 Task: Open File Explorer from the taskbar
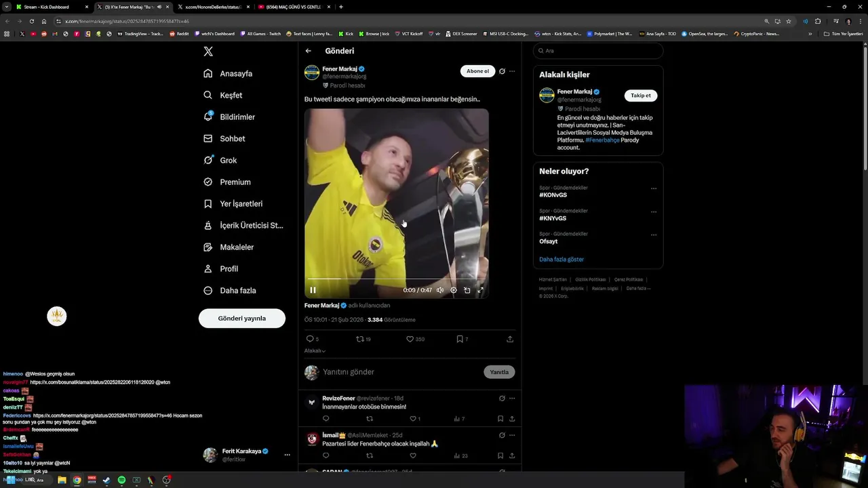(x=62, y=480)
